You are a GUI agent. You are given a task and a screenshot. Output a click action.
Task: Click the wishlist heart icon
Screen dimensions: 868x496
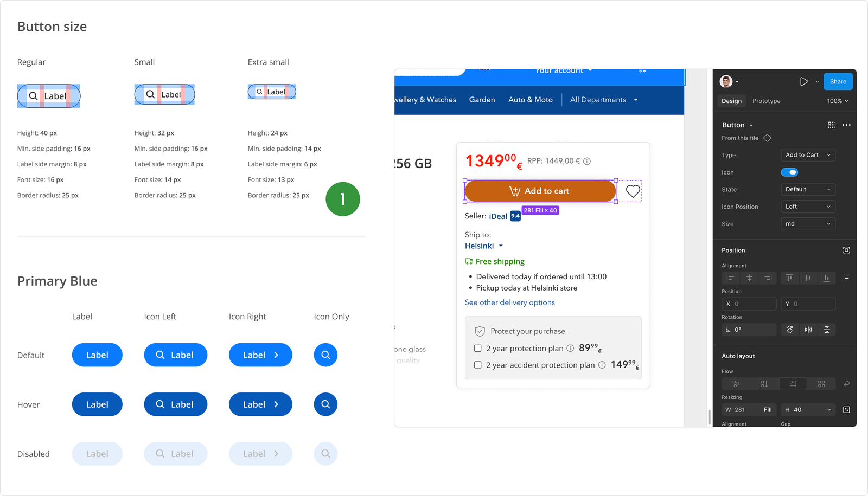633,191
